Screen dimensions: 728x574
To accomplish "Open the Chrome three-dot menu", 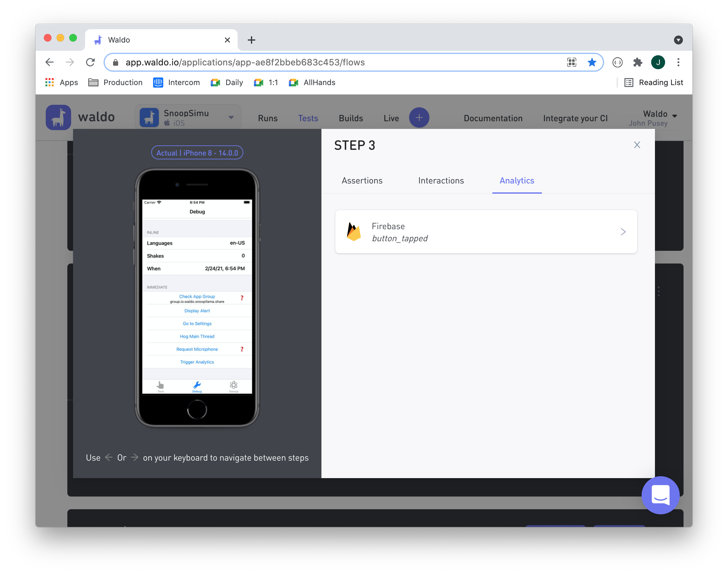I will point(678,62).
